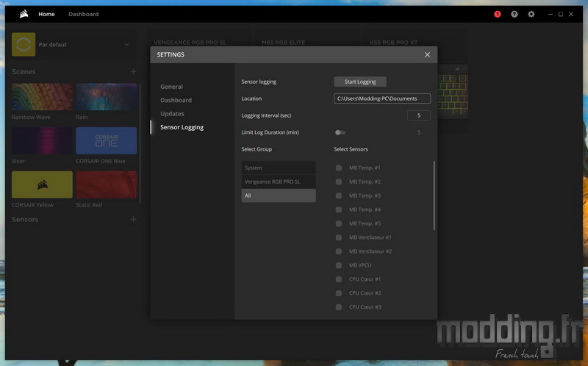
Task: Click the Corsair sails logo icon
Action: [x=24, y=14]
